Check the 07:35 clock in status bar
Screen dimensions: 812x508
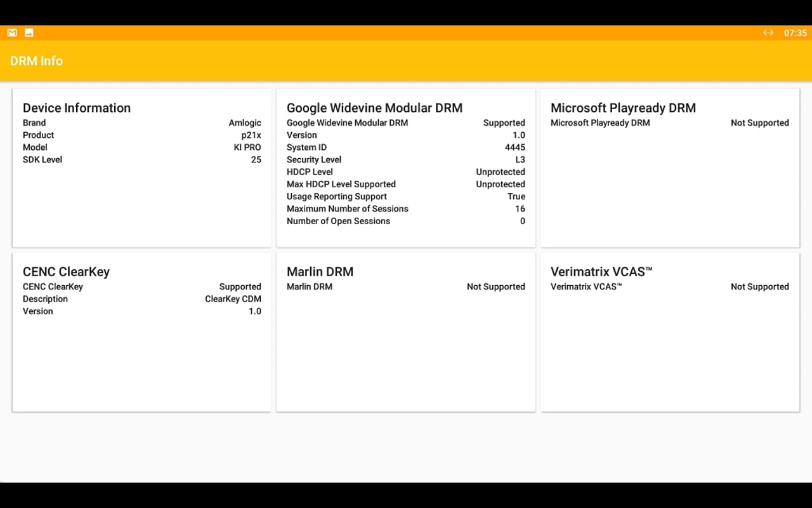pyautogui.click(x=795, y=33)
